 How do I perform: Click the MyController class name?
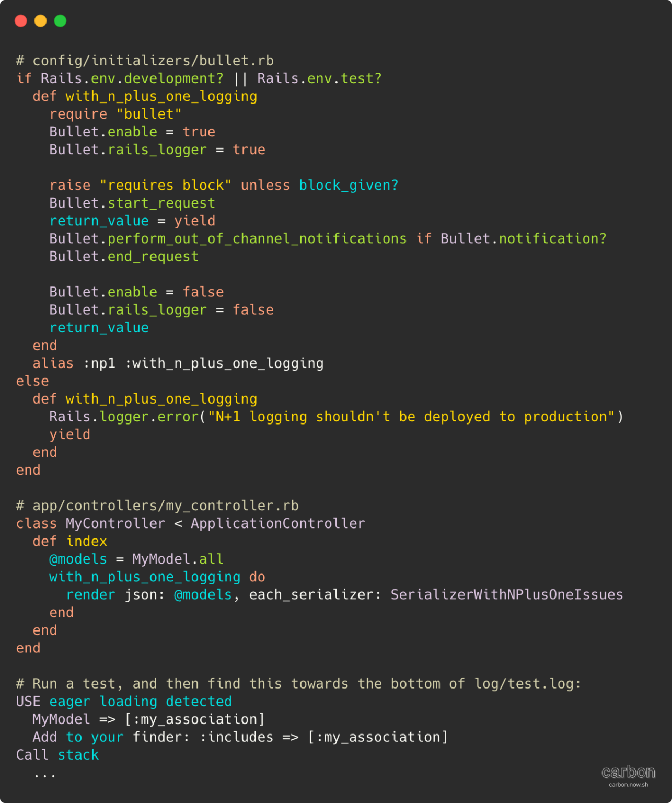[115, 523]
